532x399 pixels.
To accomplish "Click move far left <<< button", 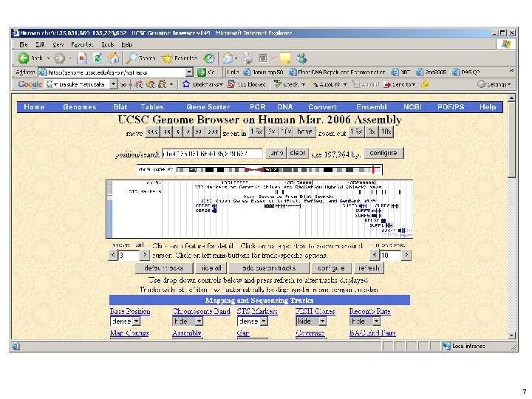I will coord(152,132).
